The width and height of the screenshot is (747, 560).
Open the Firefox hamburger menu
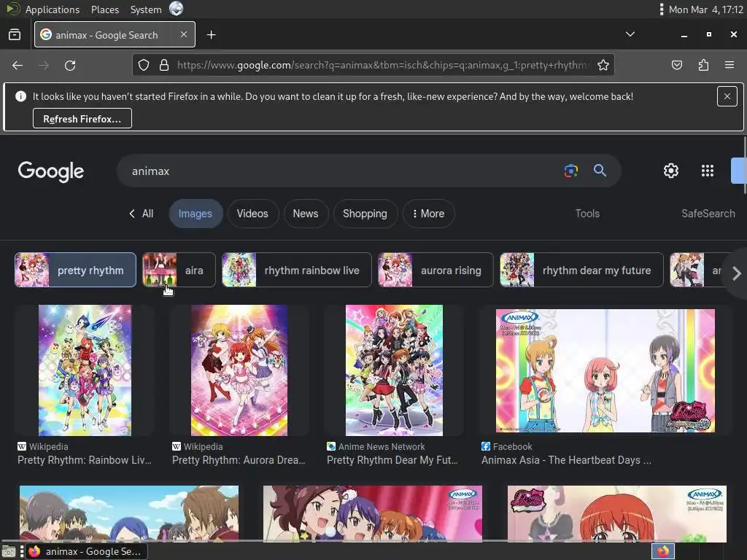tap(729, 65)
